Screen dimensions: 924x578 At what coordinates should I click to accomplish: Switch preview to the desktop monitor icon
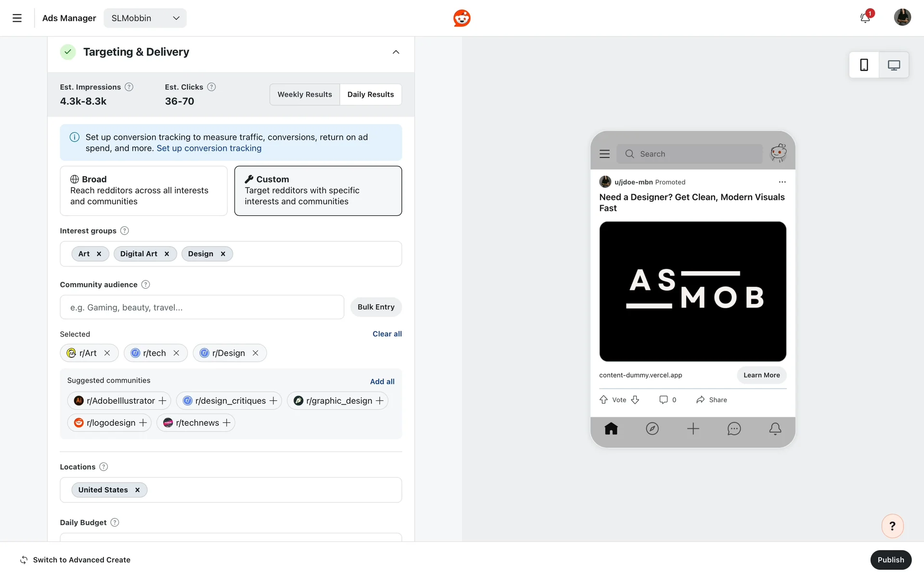tap(894, 65)
